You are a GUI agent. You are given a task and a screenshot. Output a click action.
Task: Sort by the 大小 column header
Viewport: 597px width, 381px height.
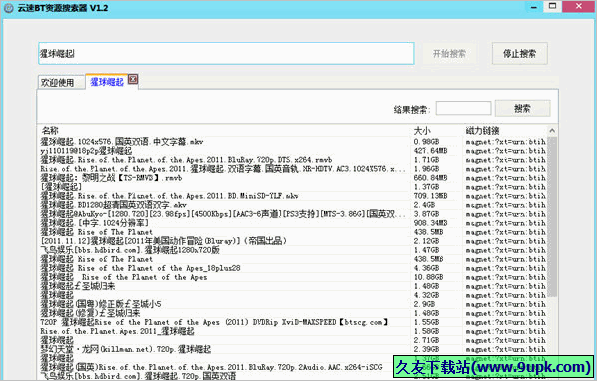422,131
